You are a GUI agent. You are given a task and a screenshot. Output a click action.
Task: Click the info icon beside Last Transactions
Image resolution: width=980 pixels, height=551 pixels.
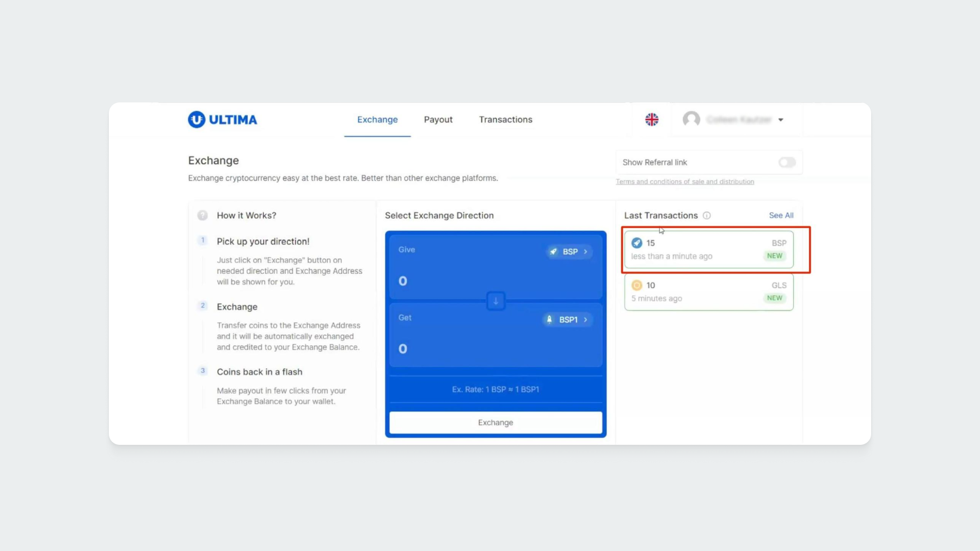(x=707, y=216)
